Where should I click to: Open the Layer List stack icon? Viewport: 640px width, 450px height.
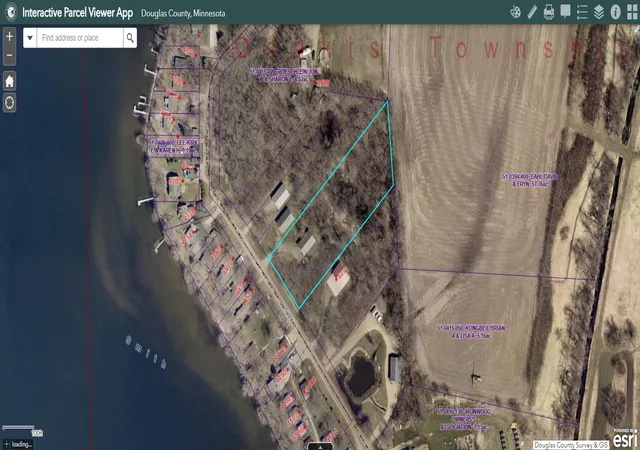pos(599,12)
